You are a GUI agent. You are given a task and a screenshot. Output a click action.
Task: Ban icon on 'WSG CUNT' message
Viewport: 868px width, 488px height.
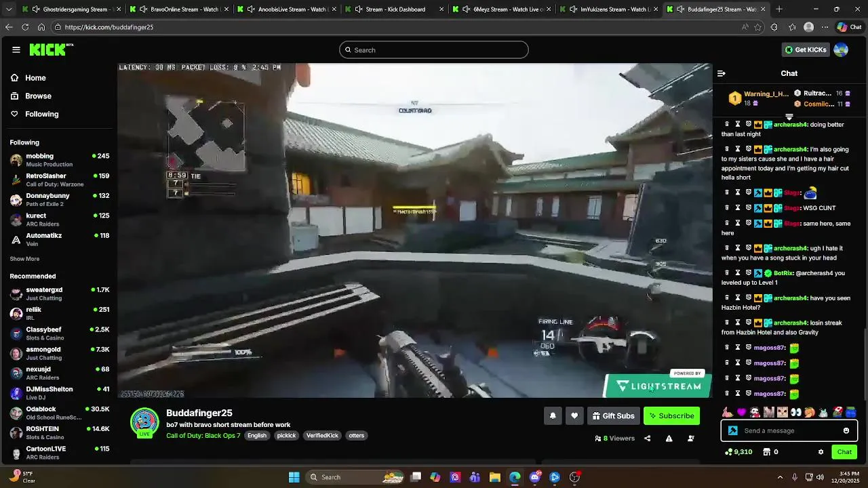click(x=749, y=208)
